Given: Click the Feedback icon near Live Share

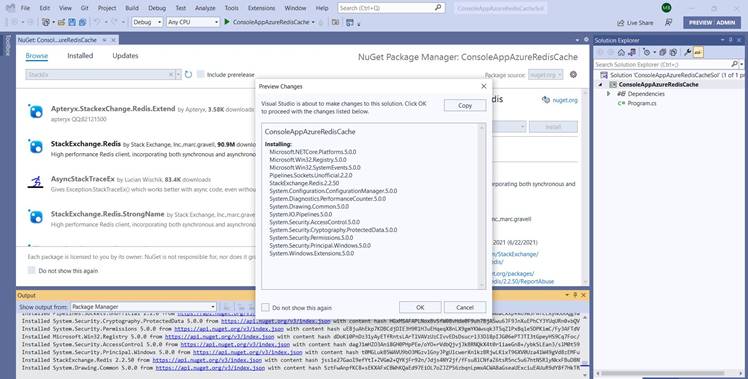Looking at the screenshot, I should 669,22.
